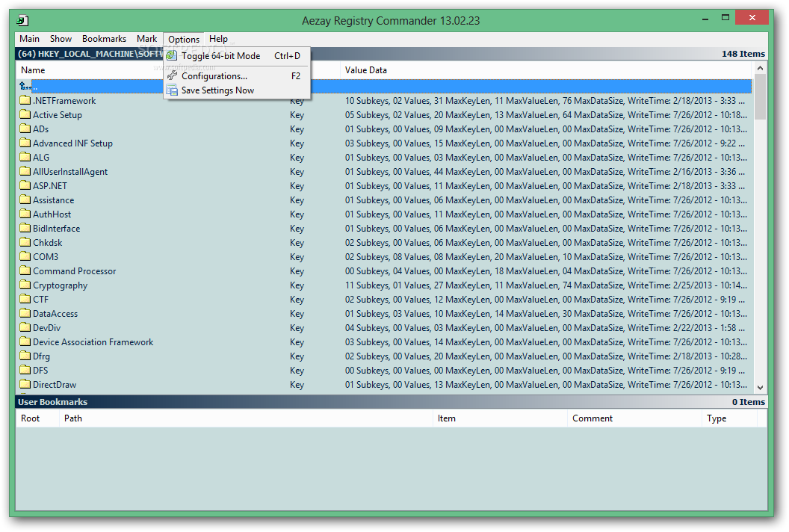Screen dimensions: 789x532
Task: Click the Advanced INF Setup folder icon
Action: pos(25,143)
